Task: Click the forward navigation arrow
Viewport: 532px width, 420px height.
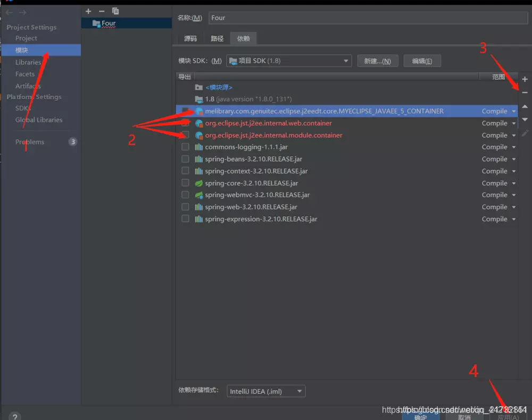Action: [23, 13]
